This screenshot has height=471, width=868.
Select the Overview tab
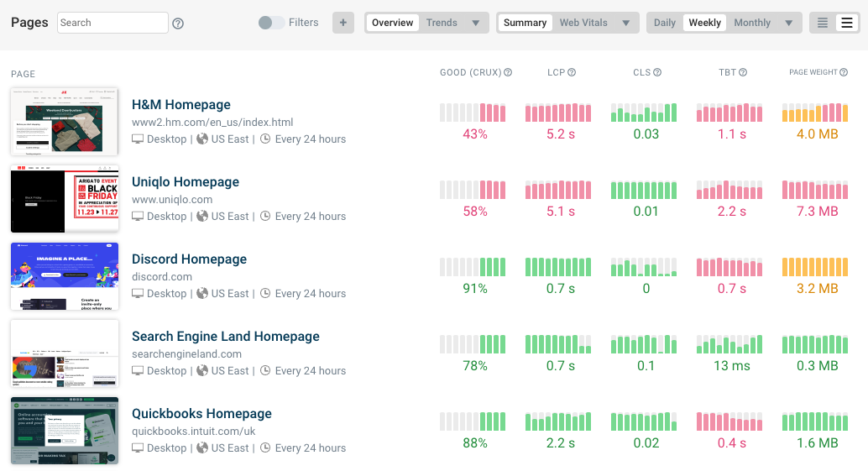tap(393, 23)
